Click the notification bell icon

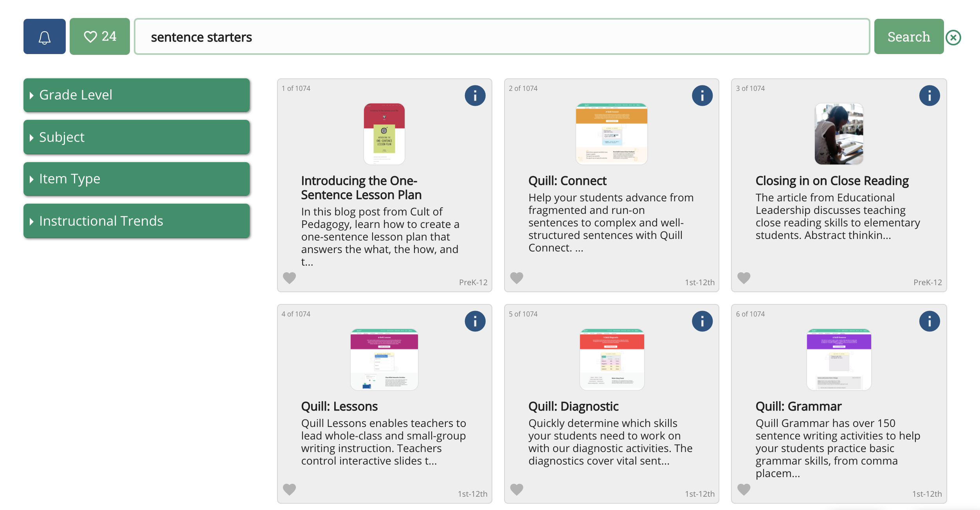(44, 36)
